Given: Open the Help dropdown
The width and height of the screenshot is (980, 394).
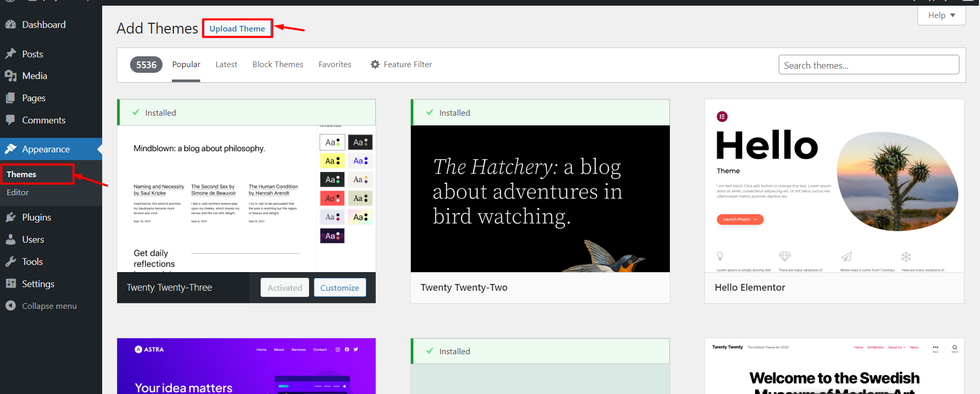Looking at the screenshot, I should [941, 15].
